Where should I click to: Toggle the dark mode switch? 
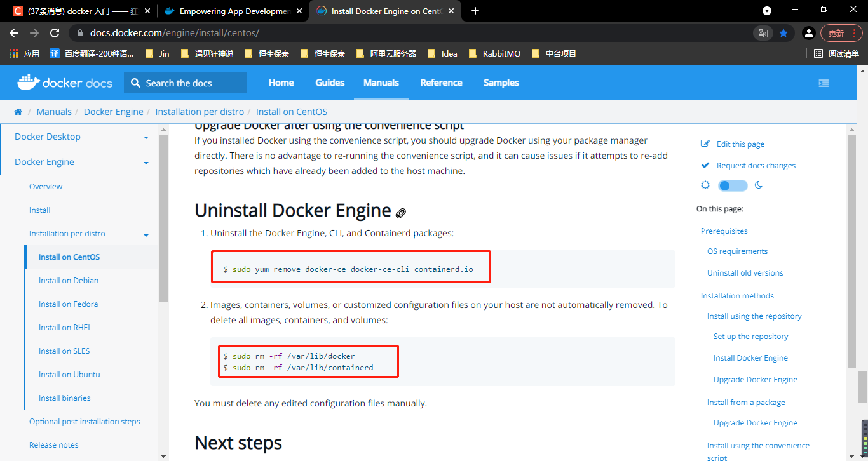(x=733, y=185)
